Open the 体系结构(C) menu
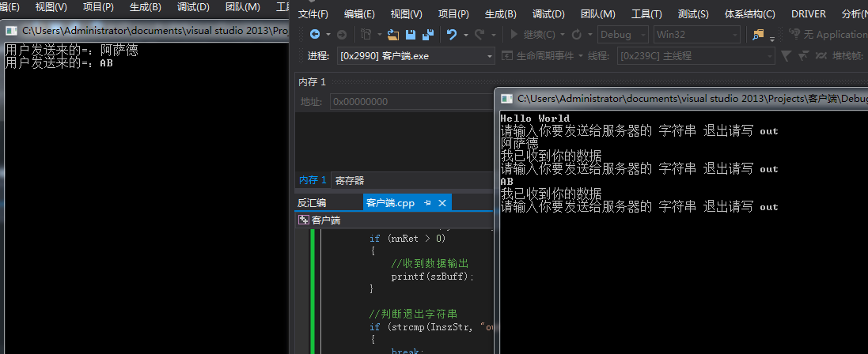The height and width of the screenshot is (354, 868). [x=749, y=14]
